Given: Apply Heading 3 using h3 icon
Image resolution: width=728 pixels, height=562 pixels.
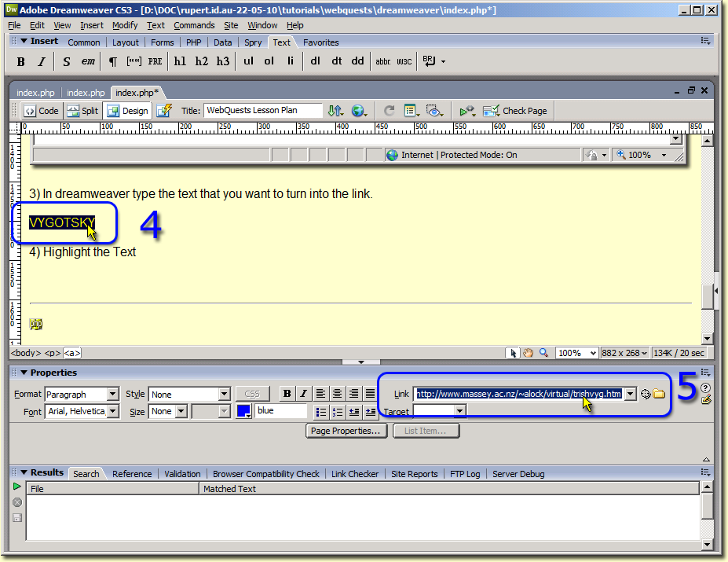Looking at the screenshot, I should click(223, 61).
